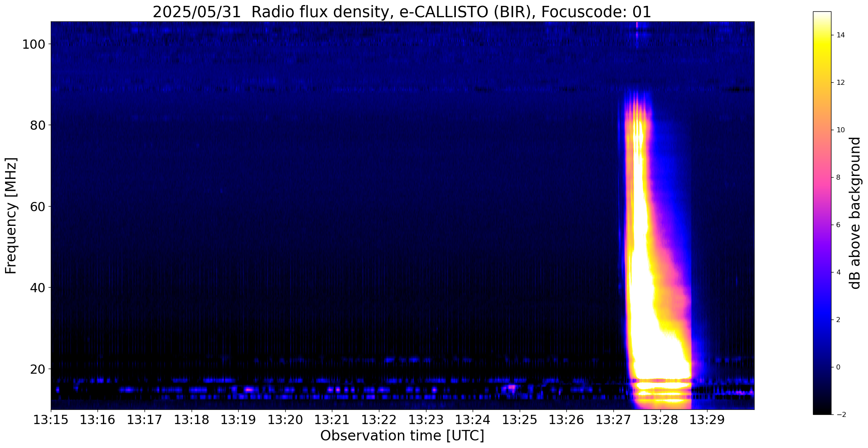Click the pink section of the colorbar
The image size is (868, 448).
pos(822,178)
